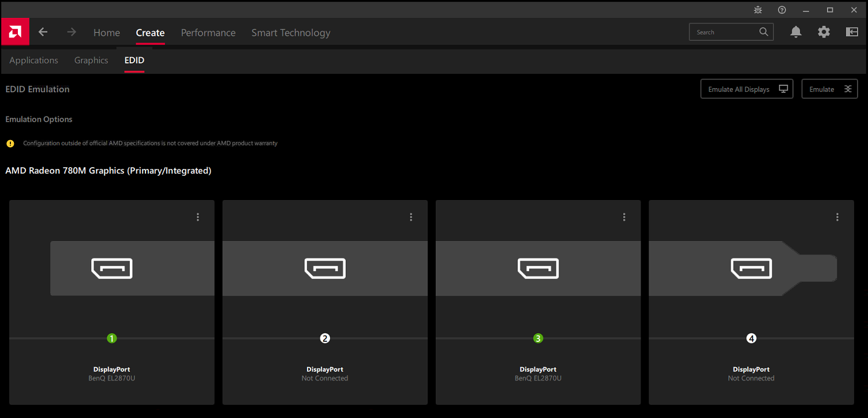Select the EDID sub-tab
Image resolution: width=868 pixels, height=418 pixels.
pos(134,61)
